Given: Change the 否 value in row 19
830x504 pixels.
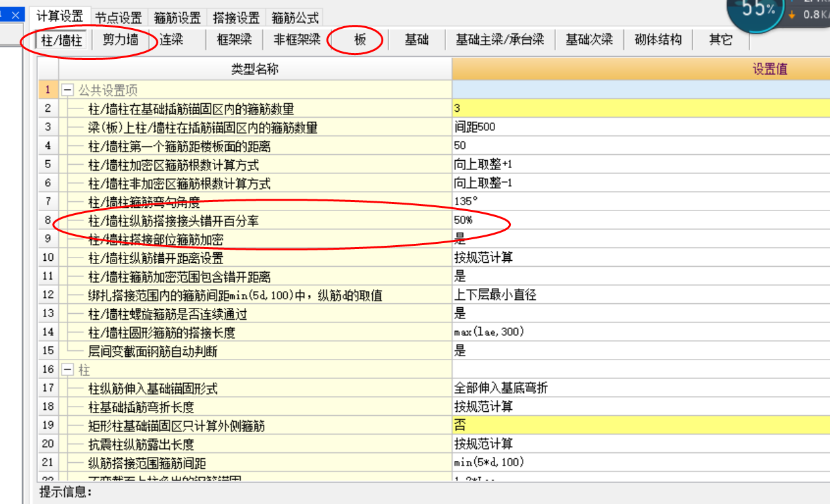Looking at the screenshot, I should (641, 426).
